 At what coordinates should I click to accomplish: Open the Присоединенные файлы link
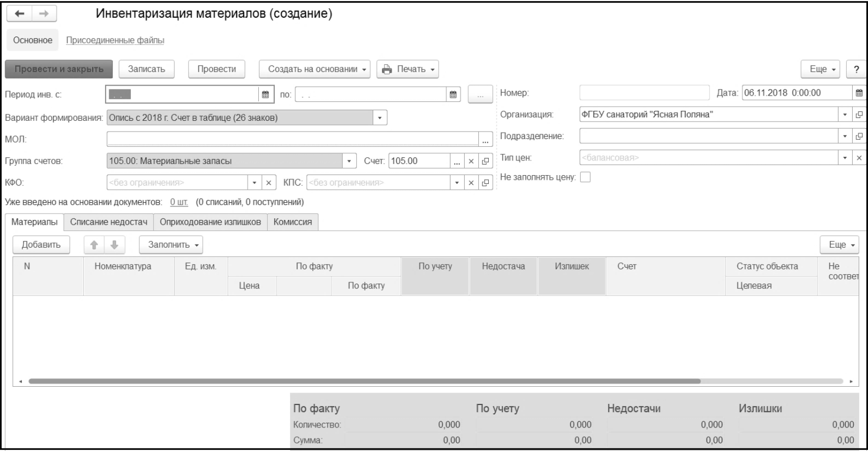[x=114, y=40]
